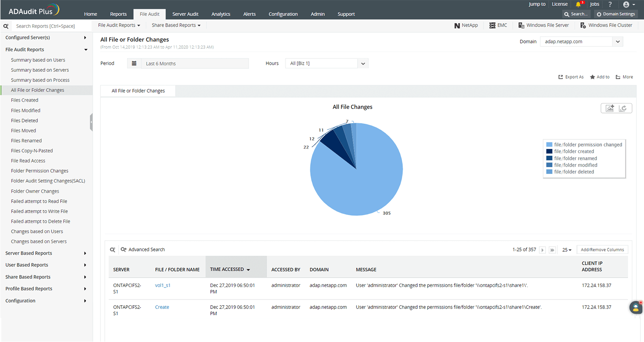Open the Hours dropdown showing All [Biz 1]
Viewport: 644px width, 342px height.
(363, 63)
